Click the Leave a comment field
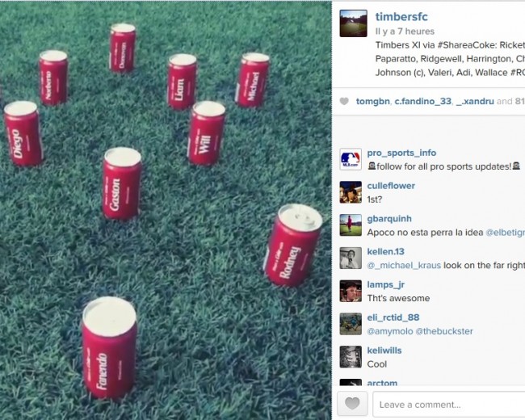The width and height of the screenshot is (525, 420). pos(448,405)
